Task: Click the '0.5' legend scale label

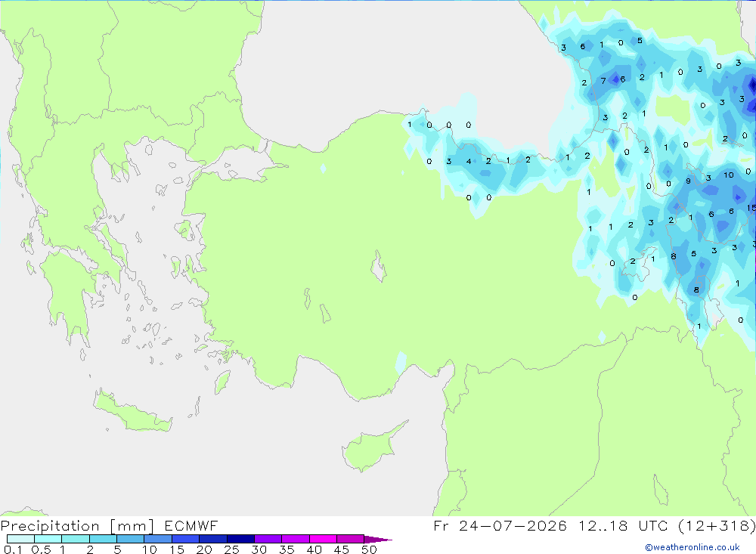Action: [x=41, y=549]
